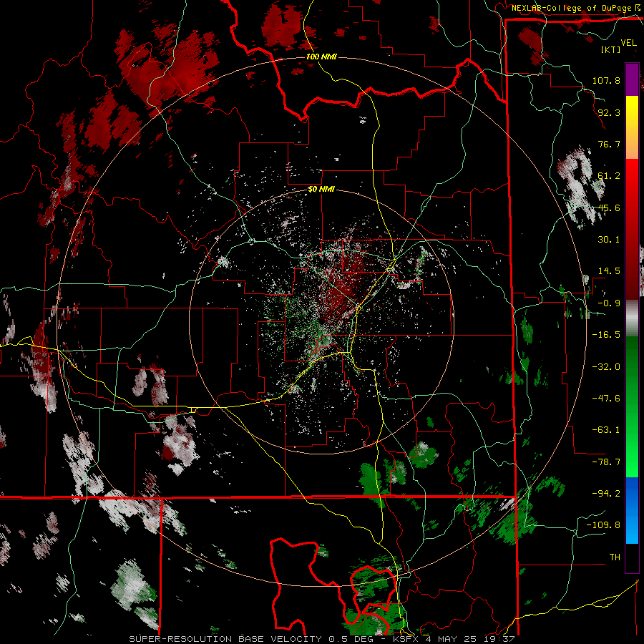Click the -32.0 legend value
Image resolution: width=644 pixels, height=644 pixels.
click(x=606, y=367)
